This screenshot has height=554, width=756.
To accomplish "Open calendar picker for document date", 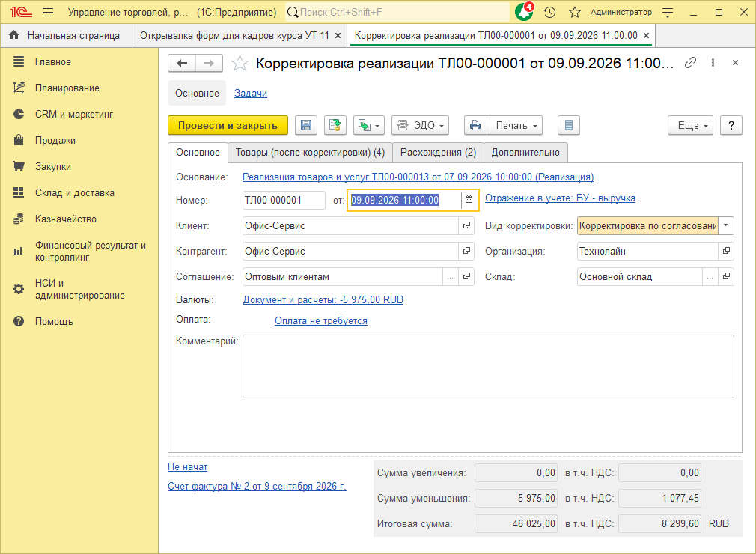I will click(x=469, y=200).
